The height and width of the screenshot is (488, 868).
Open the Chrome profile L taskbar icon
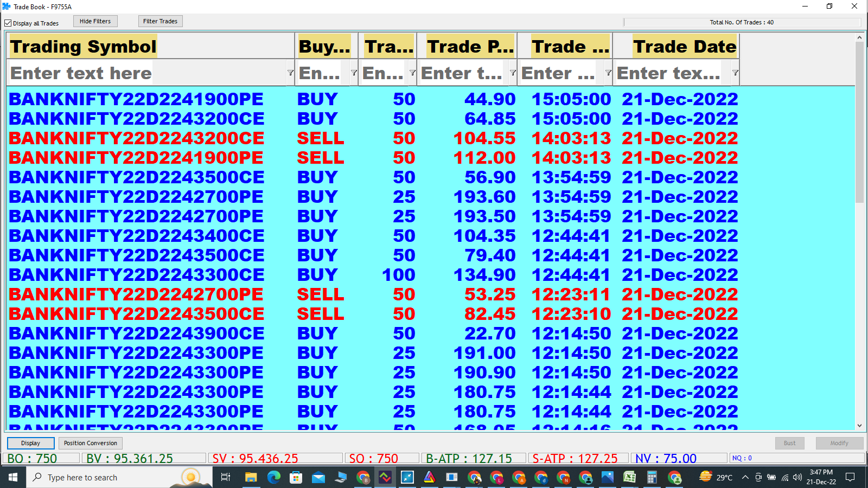coord(496,477)
